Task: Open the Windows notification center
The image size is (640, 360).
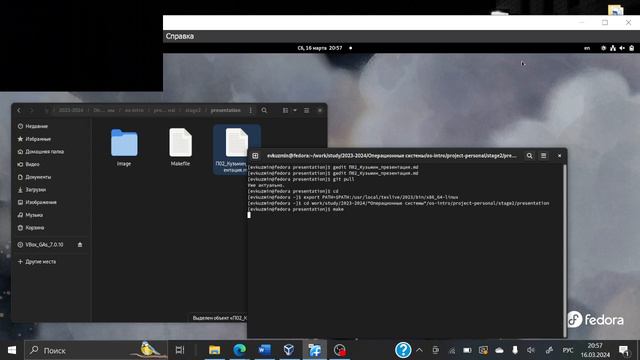Action: (x=623, y=350)
